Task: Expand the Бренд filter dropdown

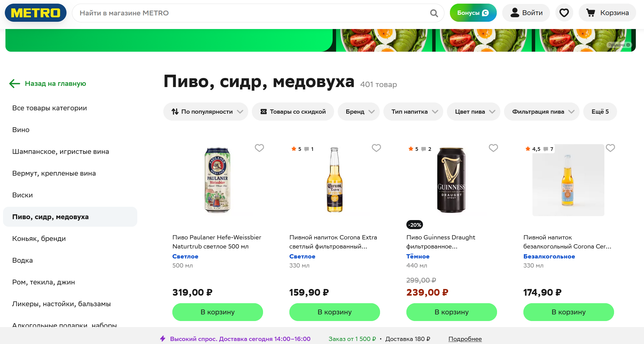Action: (359, 112)
